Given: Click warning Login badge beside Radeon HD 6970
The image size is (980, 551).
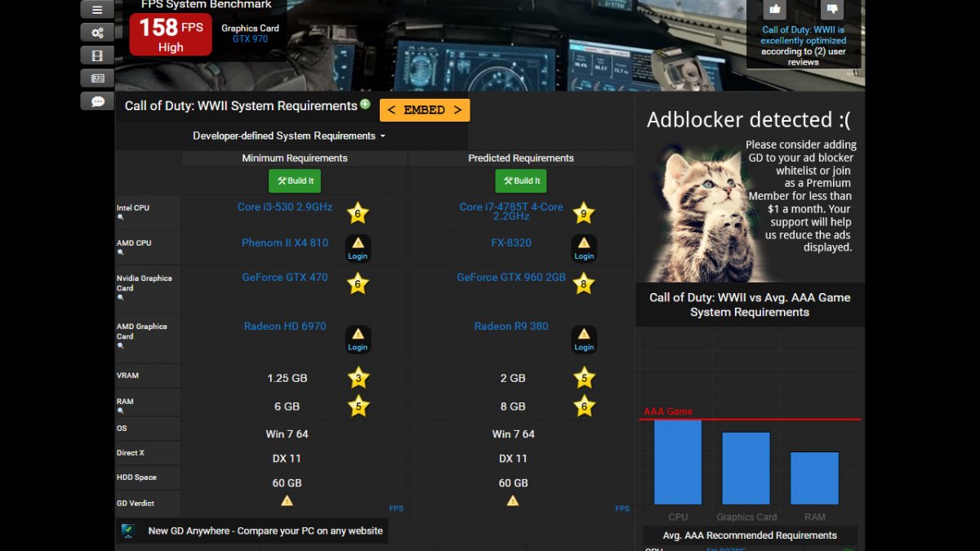Looking at the screenshot, I should click(x=358, y=340).
